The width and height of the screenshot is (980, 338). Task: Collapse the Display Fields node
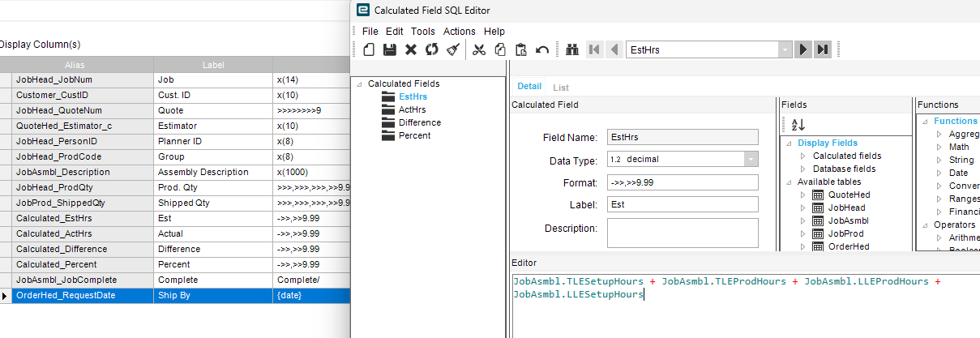(x=789, y=143)
